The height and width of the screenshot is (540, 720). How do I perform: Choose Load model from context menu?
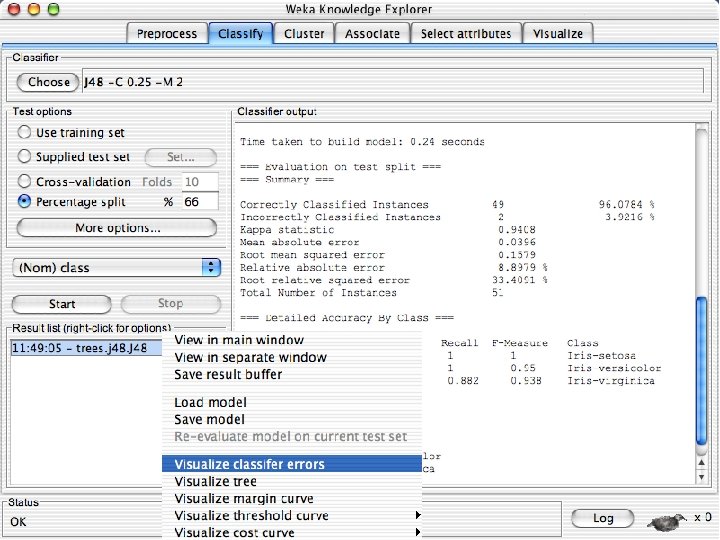coord(292,402)
